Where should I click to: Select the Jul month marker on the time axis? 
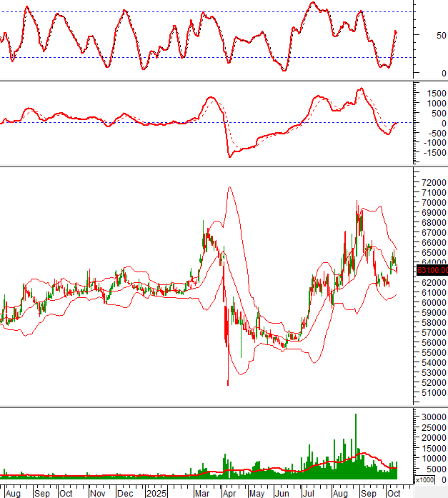pyautogui.click(x=309, y=493)
